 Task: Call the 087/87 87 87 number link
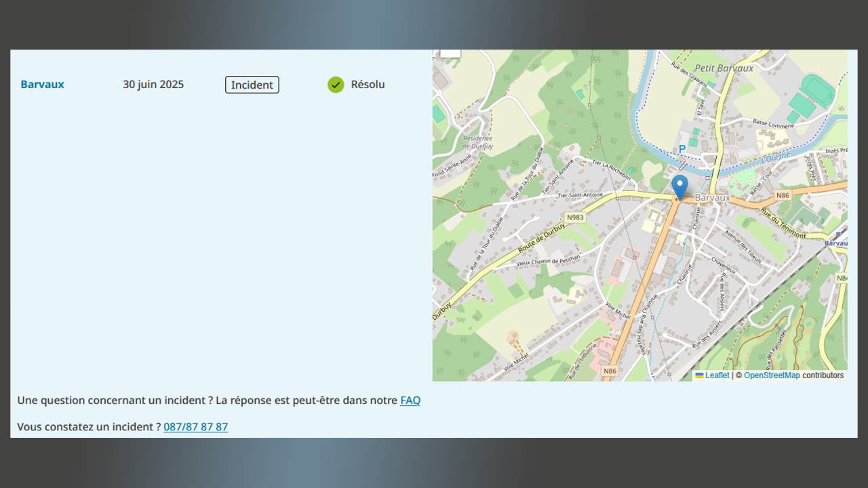point(195,427)
